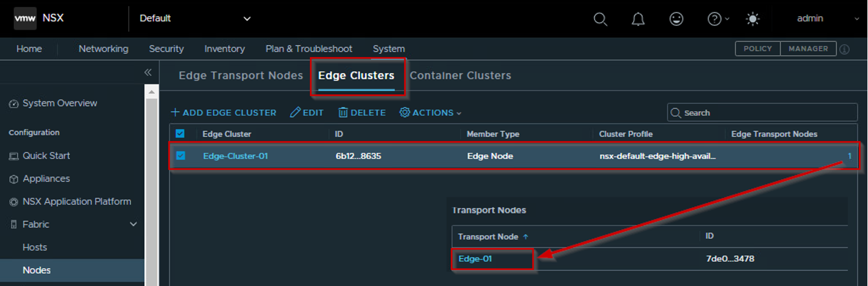The width and height of the screenshot is (868, 286).
Task: Collapse the Fabric section chevron
Action: 133,224
